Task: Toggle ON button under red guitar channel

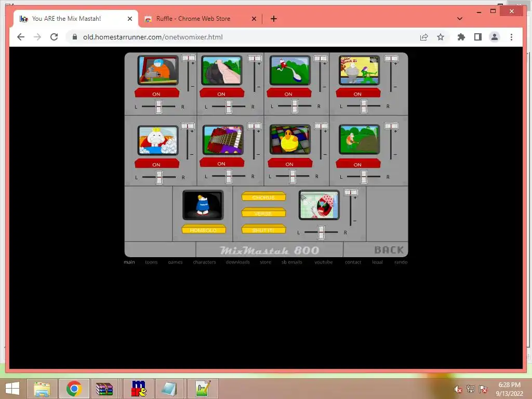Action: 221,163
